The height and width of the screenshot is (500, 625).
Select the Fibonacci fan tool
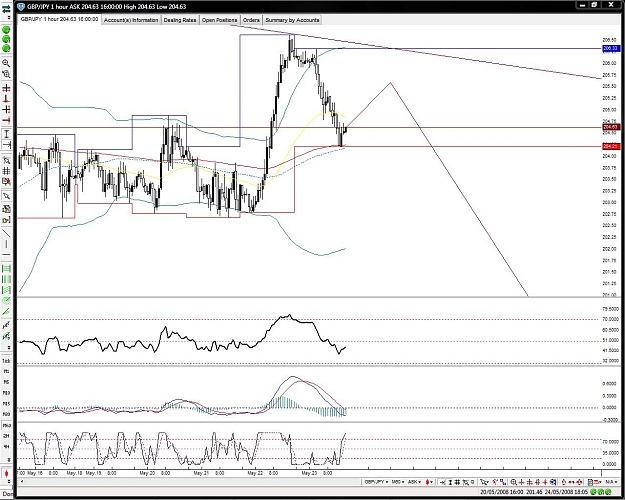coord(6,290)
